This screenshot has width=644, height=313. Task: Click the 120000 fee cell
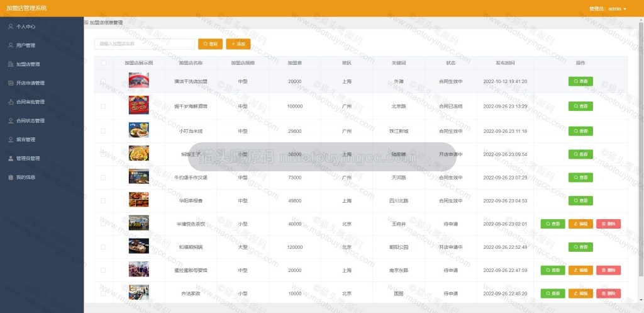point(294,248)
